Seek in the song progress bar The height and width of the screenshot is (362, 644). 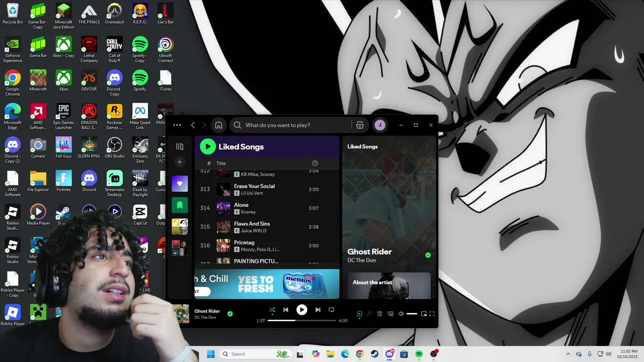(x=301, y=320)
